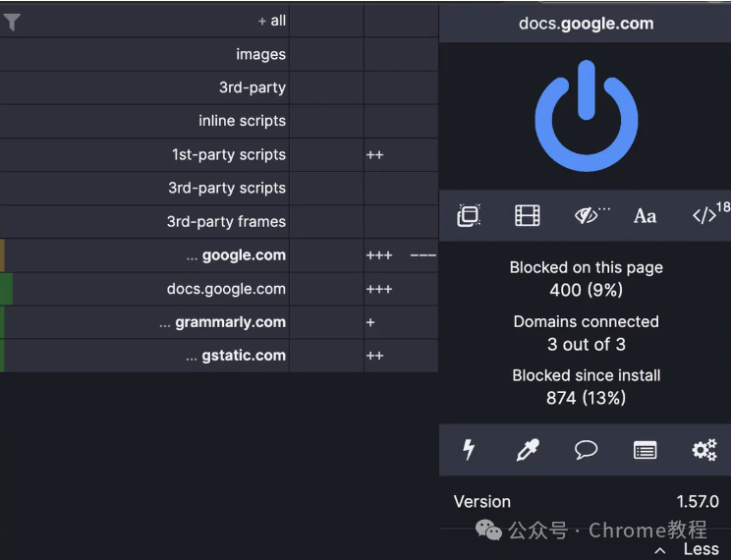This screenshot has height=560, width=731.
Task: Click 'Blocked on this page' 400 (9%)
Action: (586, 278)
